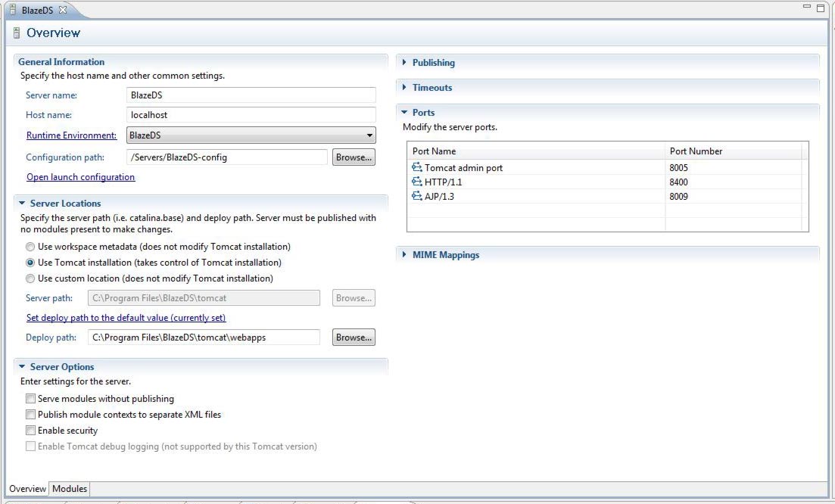Close the BlazeDS editor tab
The image size is (835, 504).
[x=62, y=10]
